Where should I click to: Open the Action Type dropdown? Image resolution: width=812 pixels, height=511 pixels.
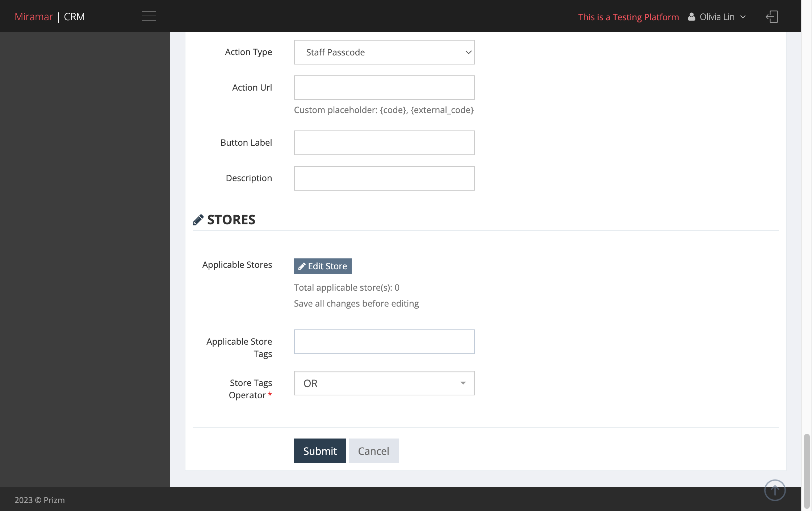384,52
